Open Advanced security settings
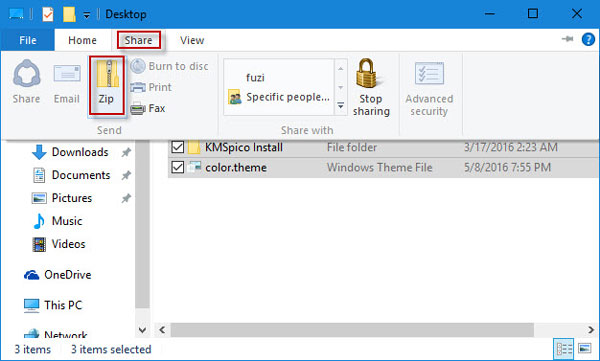 tap(429, 89)
